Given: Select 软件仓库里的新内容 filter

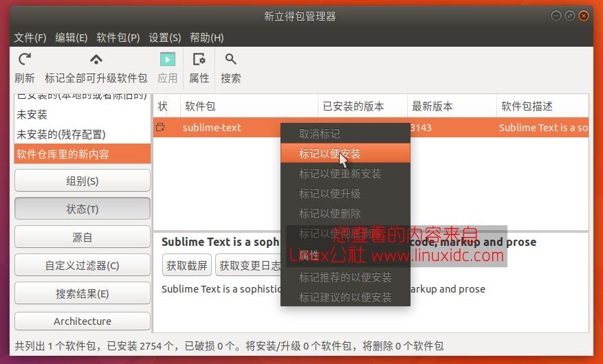Looking at the screenshot, I should [83, 154].
